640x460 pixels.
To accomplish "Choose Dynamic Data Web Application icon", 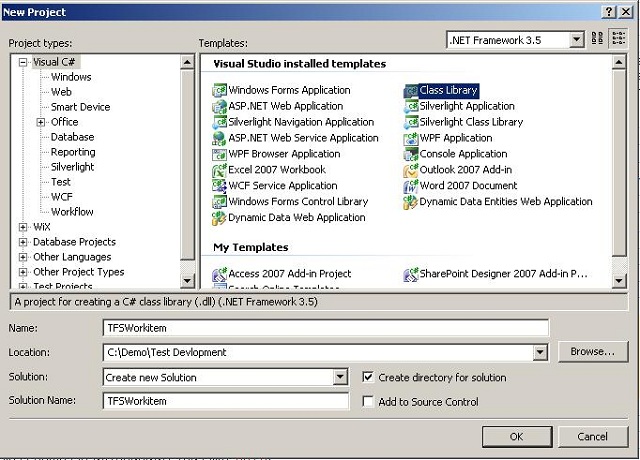I will click(x=219, y=218).
